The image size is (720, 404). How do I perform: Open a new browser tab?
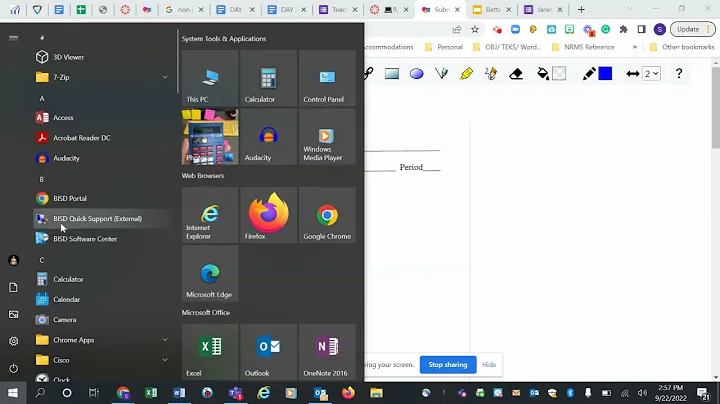[581, 10]
